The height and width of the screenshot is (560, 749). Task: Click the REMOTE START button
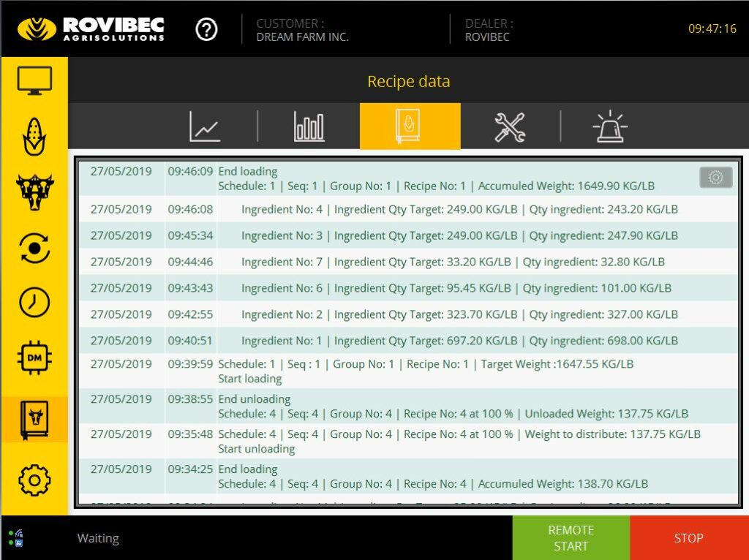coord(571,537)
